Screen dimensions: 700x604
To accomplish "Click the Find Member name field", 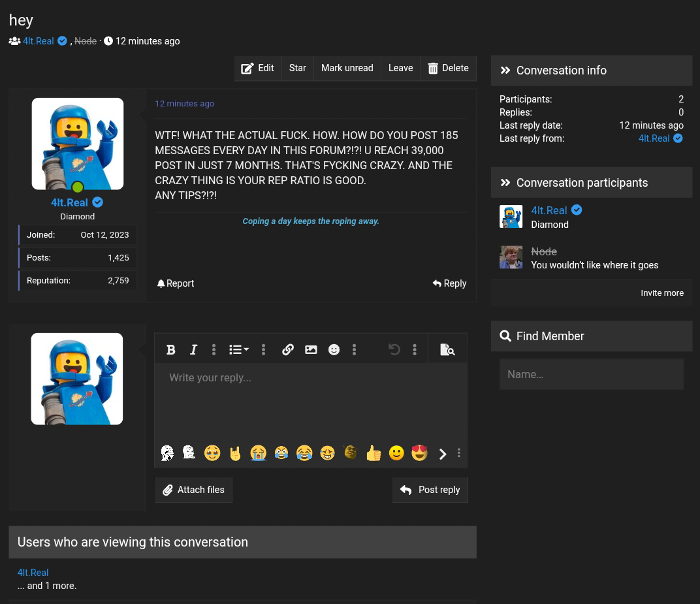I will [591, 374].
